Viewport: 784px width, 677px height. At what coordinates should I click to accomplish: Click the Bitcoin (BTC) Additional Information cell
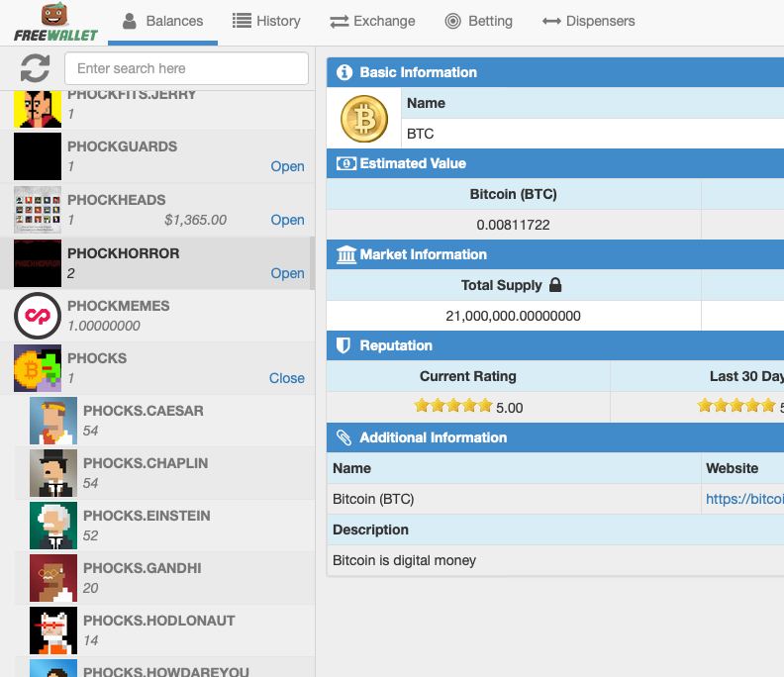click(x=514, y=499)
